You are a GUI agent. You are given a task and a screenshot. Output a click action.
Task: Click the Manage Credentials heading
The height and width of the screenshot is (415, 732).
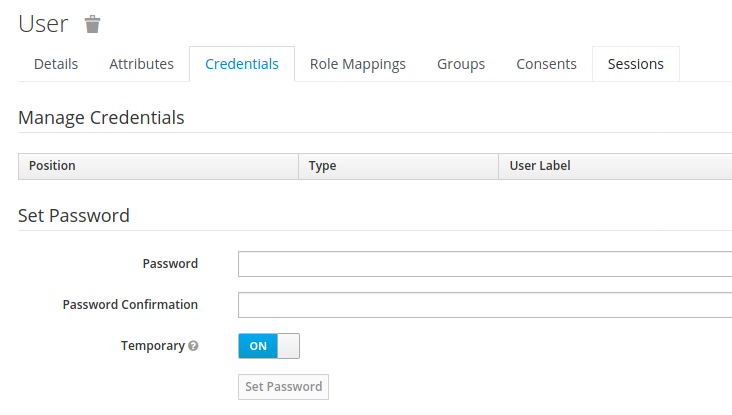pyautogui.click(x=101, y=118)
